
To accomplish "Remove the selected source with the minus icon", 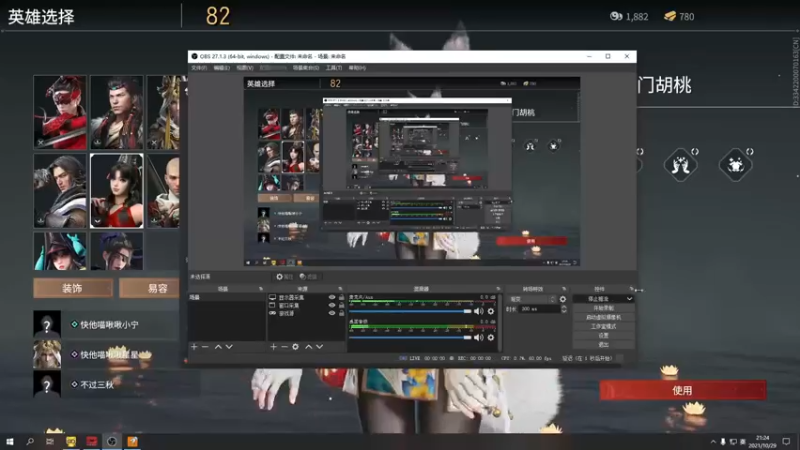I will 284,347.
